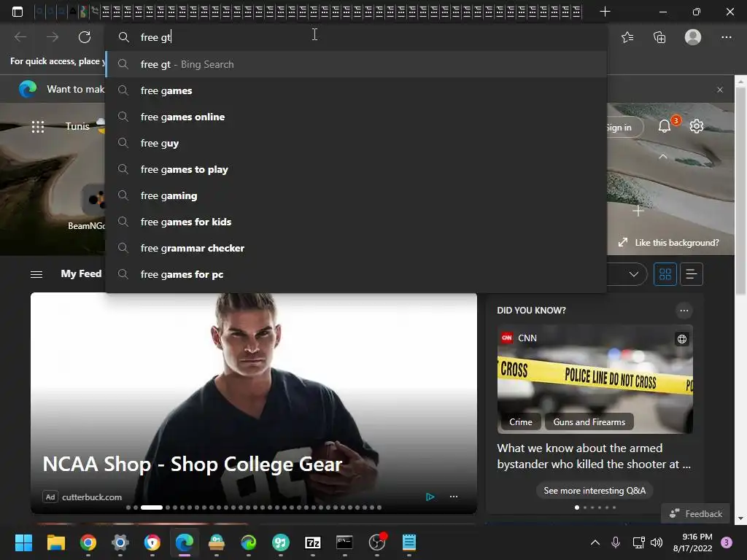Open the Tunis weather widget
747x560 pixels.
click(85, 126)
